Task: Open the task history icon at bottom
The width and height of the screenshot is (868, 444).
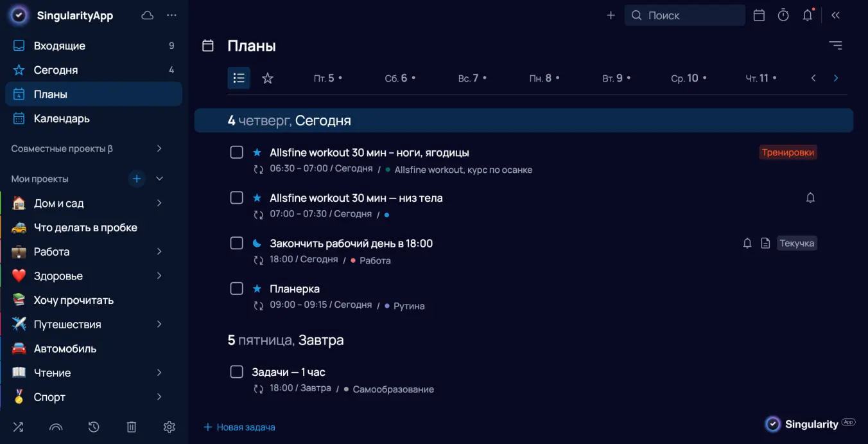Action: point(94,427)
